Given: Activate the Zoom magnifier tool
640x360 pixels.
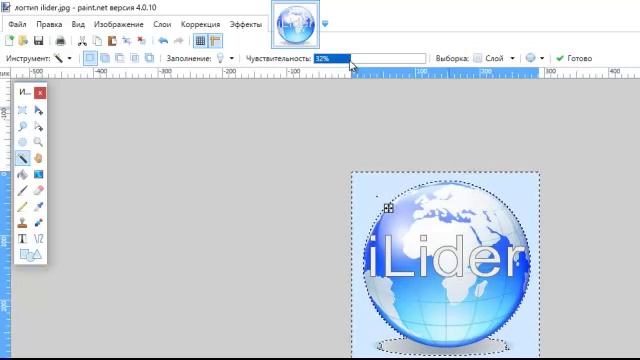Looking at the screenshot, I should click(38, 142).
